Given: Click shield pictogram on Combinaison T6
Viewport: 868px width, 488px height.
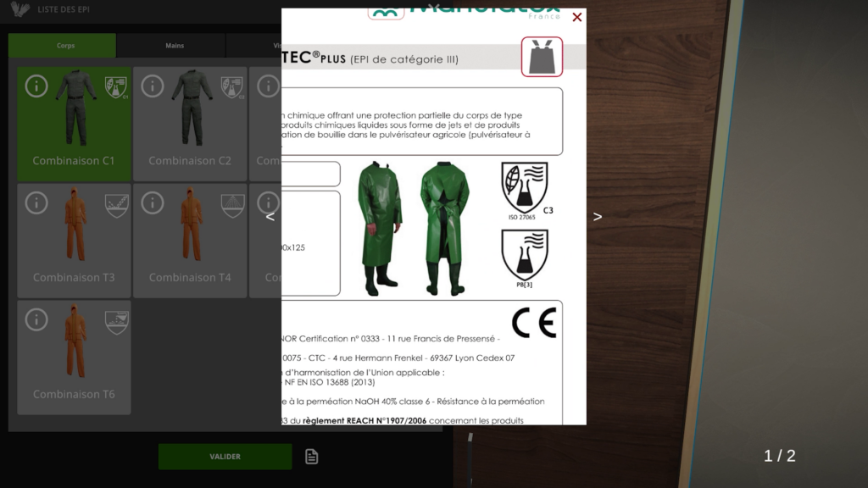Looking at the screenshot, I should (x=117, y=323).
